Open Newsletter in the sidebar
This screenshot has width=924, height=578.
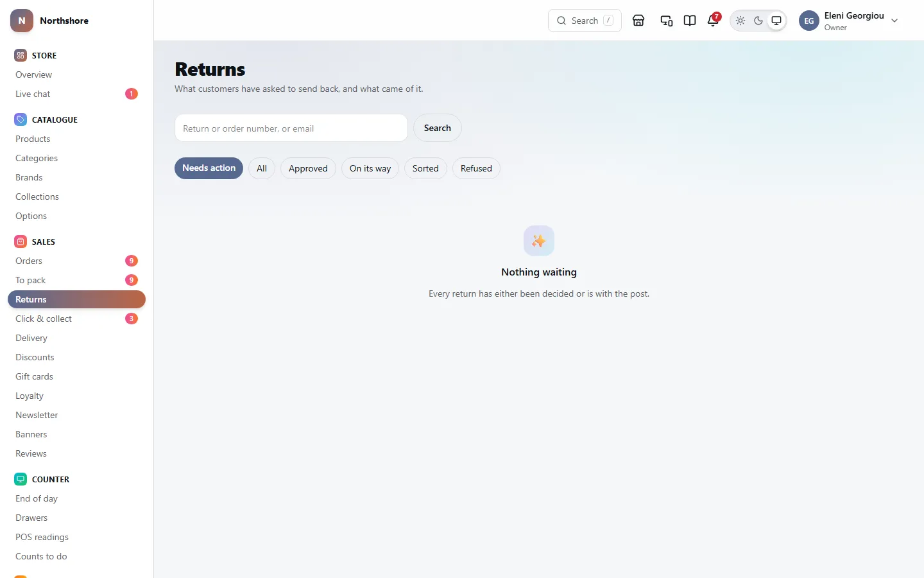(x=76, y=415)
